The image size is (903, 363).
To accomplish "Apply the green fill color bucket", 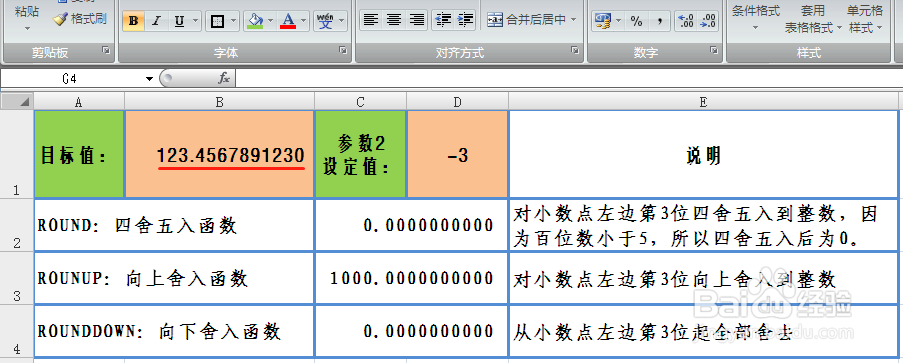I will (x=255, y=21).
